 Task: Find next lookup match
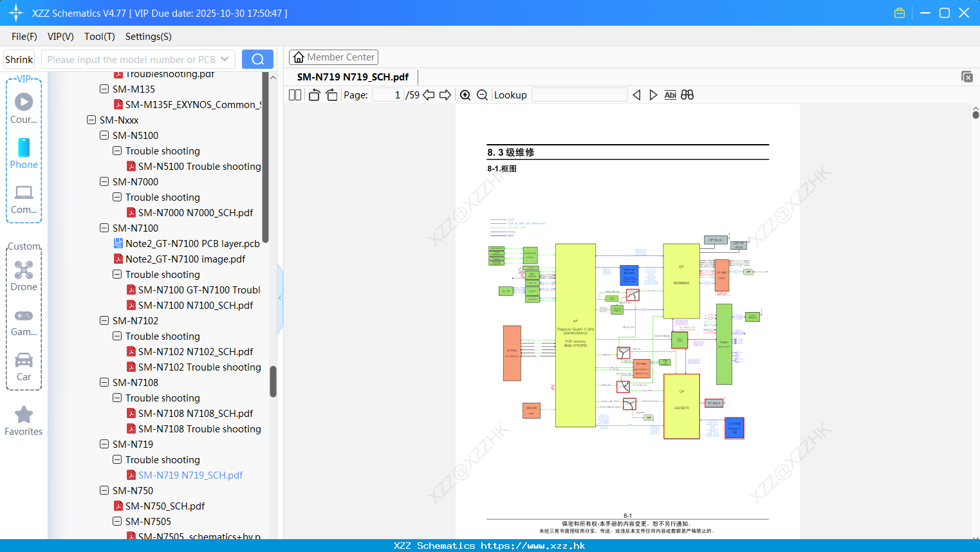click(653, 95)
